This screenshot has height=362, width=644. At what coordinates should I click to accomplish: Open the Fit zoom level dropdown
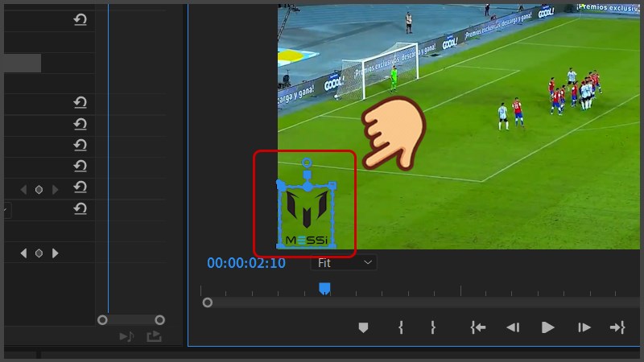click(344, 262)
